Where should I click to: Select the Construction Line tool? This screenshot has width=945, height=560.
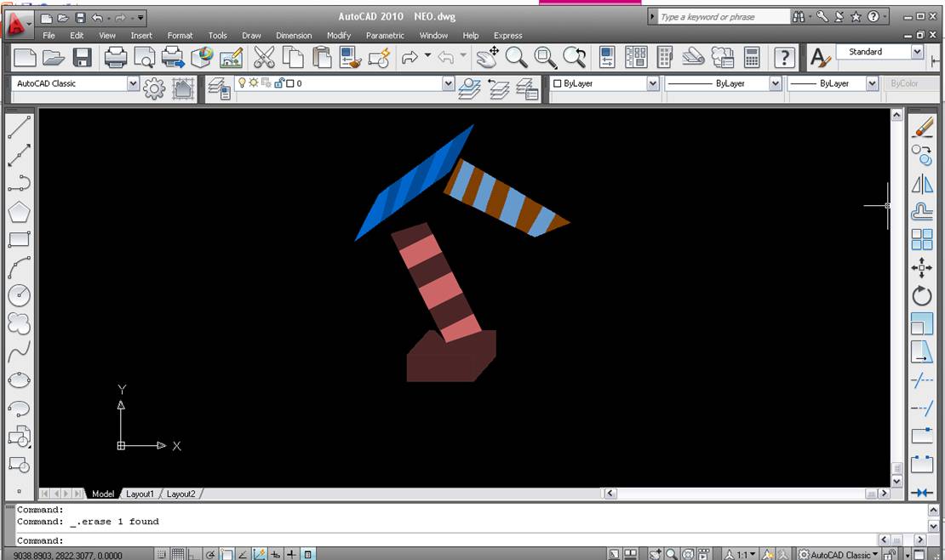[x=19, y=155]
